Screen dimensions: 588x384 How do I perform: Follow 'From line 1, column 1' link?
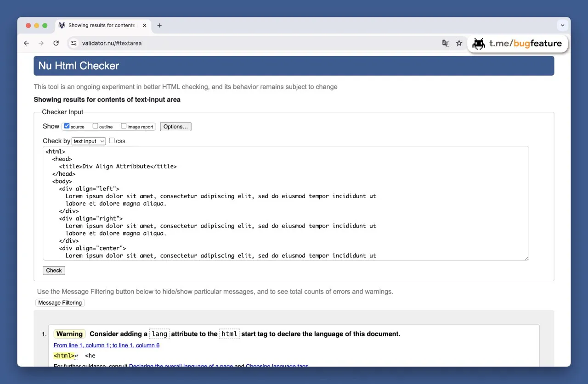(107, 345)
